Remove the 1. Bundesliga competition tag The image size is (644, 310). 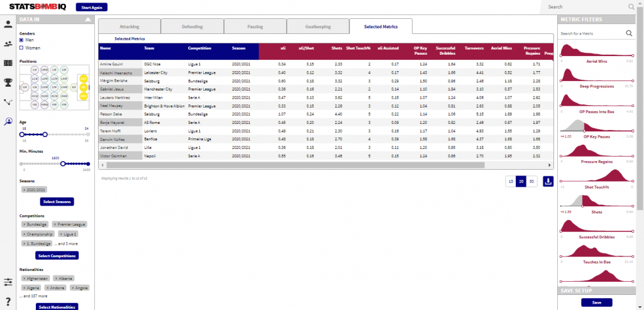click(x=25, y=244)
